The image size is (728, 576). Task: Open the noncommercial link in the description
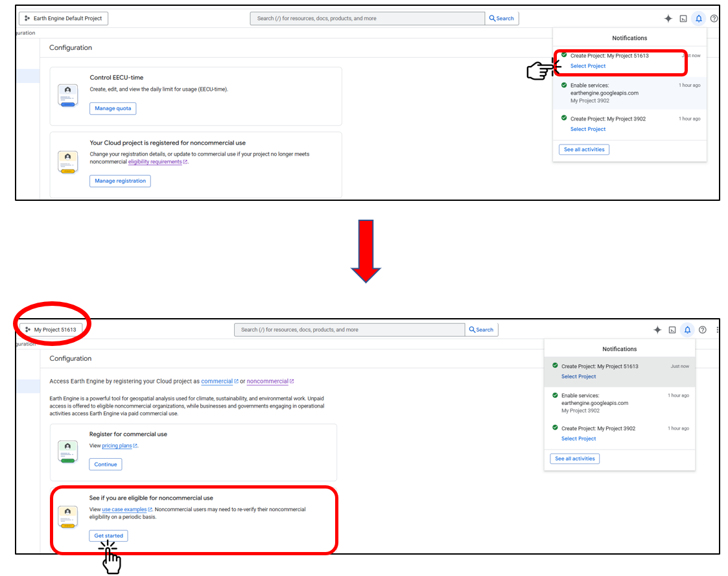(x=267, y=382)
